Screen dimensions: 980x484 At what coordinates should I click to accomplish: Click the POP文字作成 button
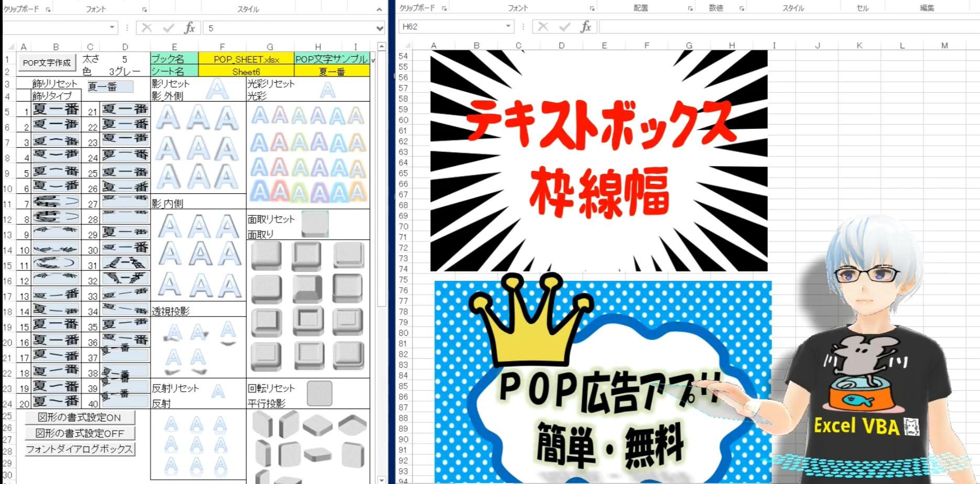46,62
